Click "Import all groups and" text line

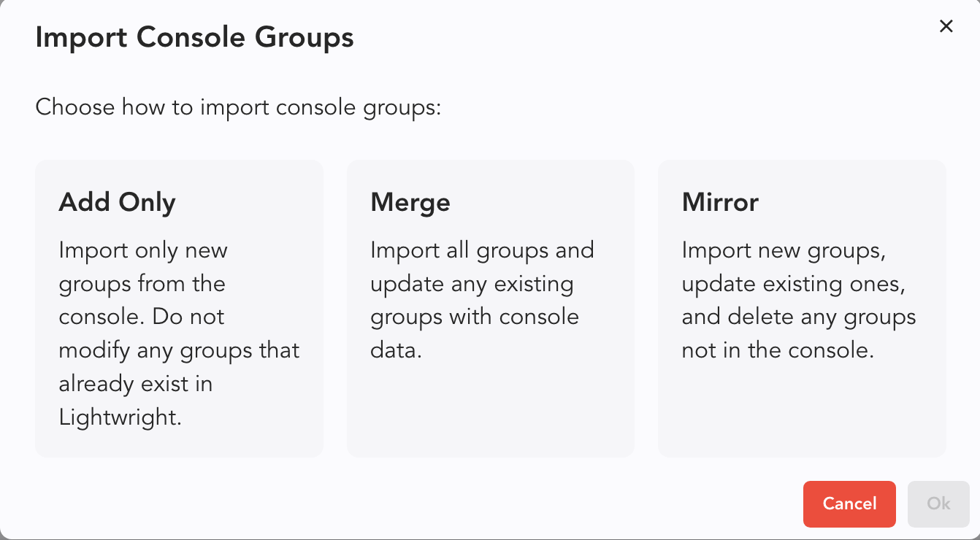(482, 250)
